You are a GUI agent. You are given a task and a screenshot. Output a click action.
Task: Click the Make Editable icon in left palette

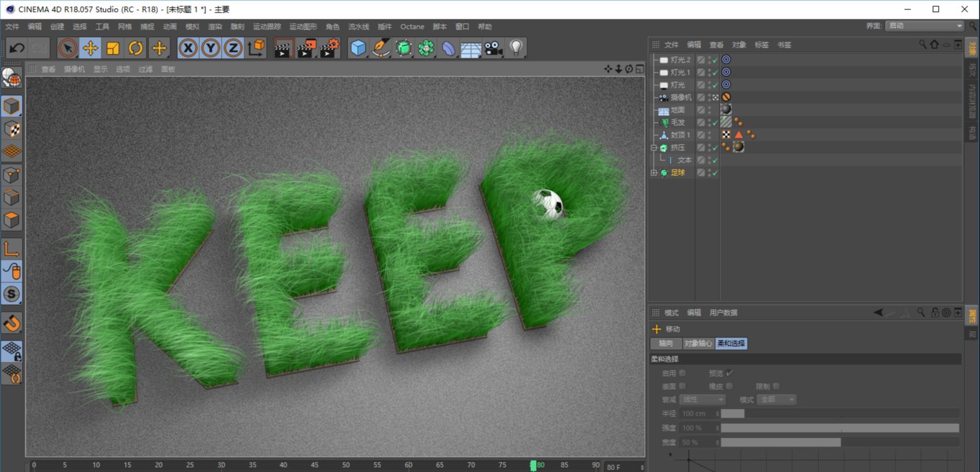tap(11, 78)
